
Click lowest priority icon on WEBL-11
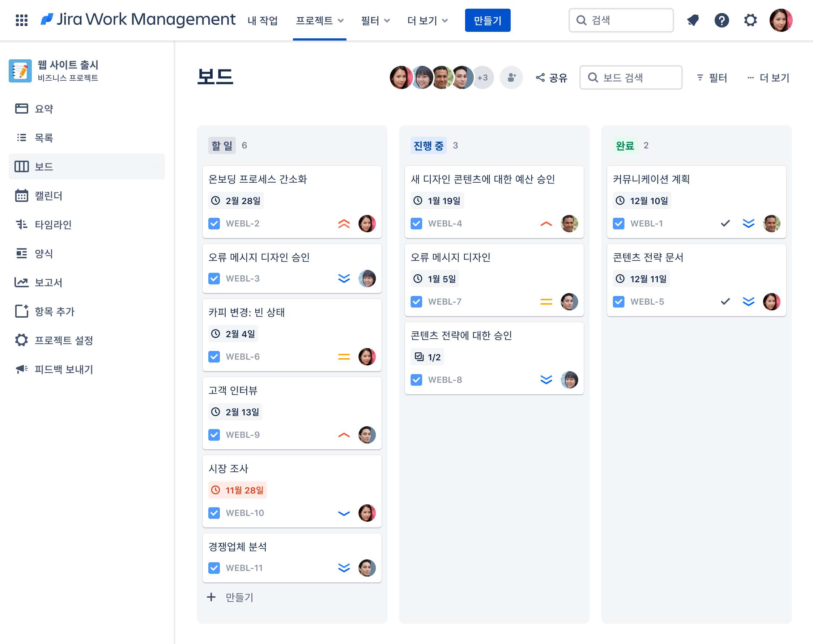344,568
